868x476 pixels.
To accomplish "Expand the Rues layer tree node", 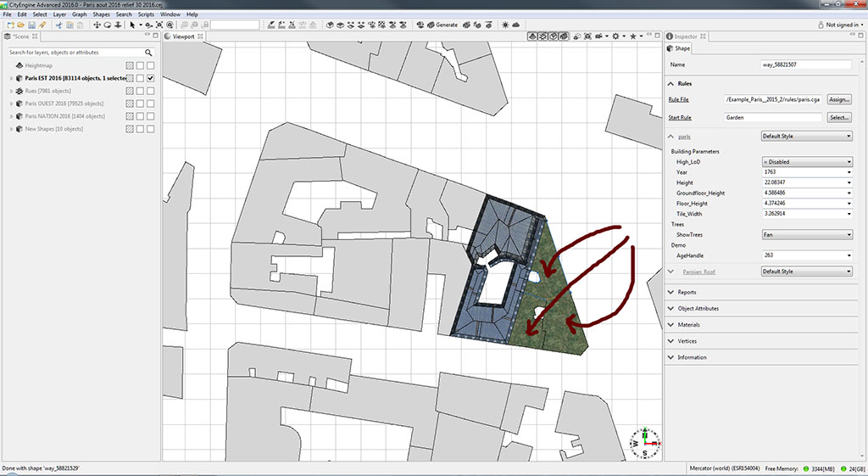I will tap(11, 92).
